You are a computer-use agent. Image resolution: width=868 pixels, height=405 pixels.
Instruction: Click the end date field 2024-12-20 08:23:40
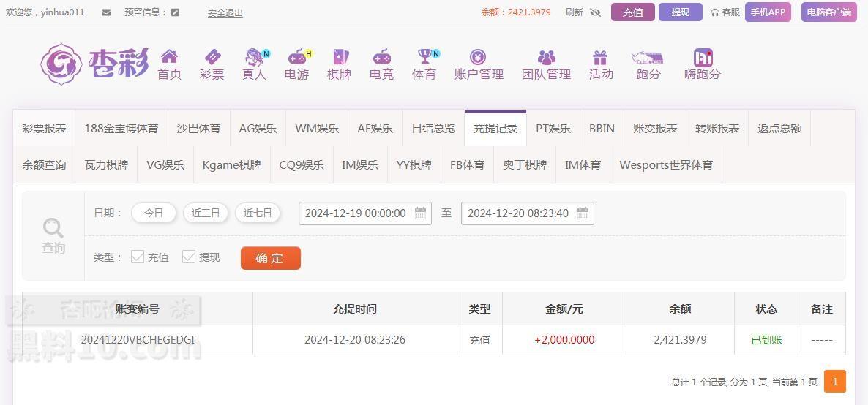(528, 213)
